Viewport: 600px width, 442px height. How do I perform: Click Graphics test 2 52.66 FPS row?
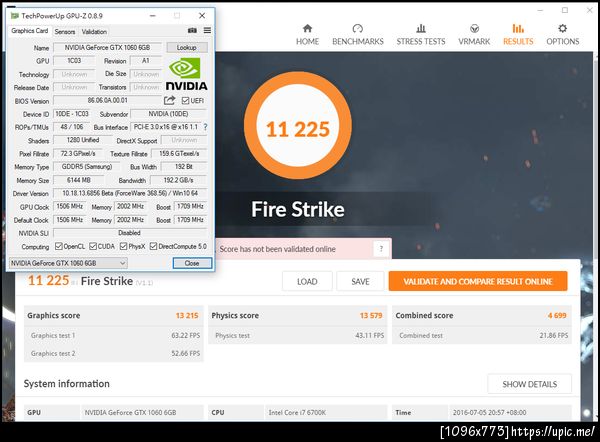pyautogui.click(x=114, y=353)
